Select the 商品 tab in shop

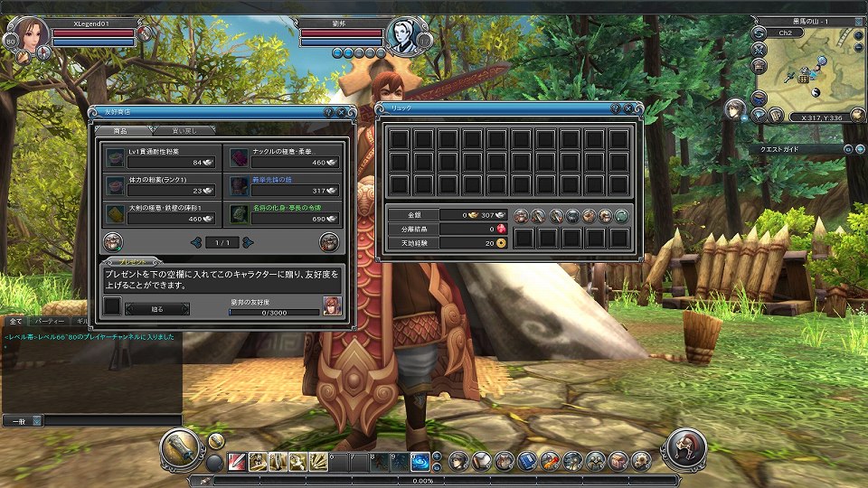coord(121,131)
